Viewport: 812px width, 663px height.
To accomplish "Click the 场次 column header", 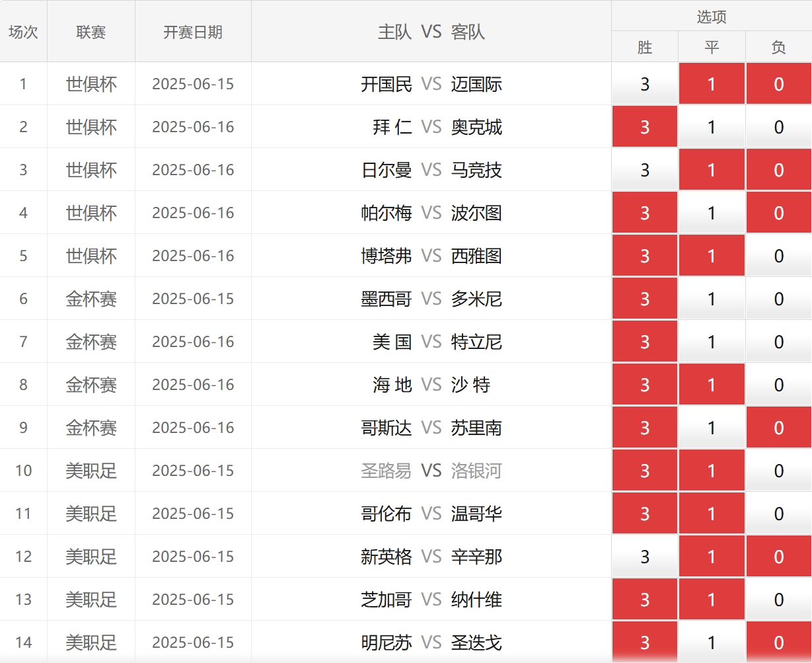I will click(x=23, y=32).
